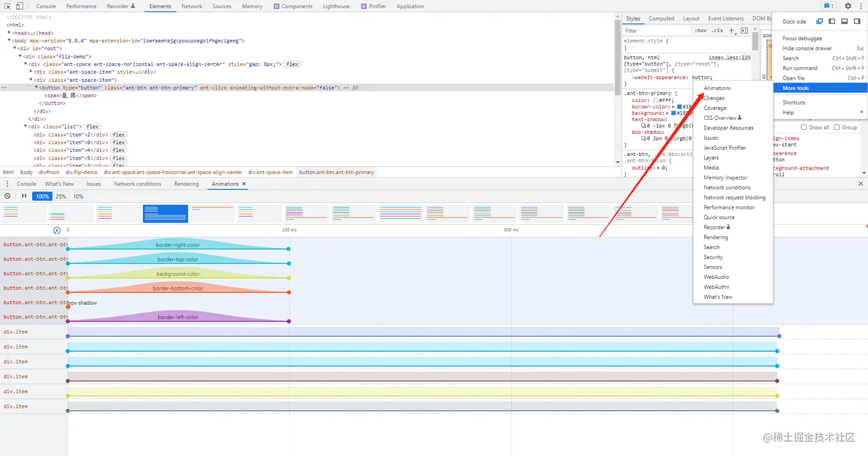
Task: Set animation speed to 10%
Action: pyautogui.click(x=78, y=196)
